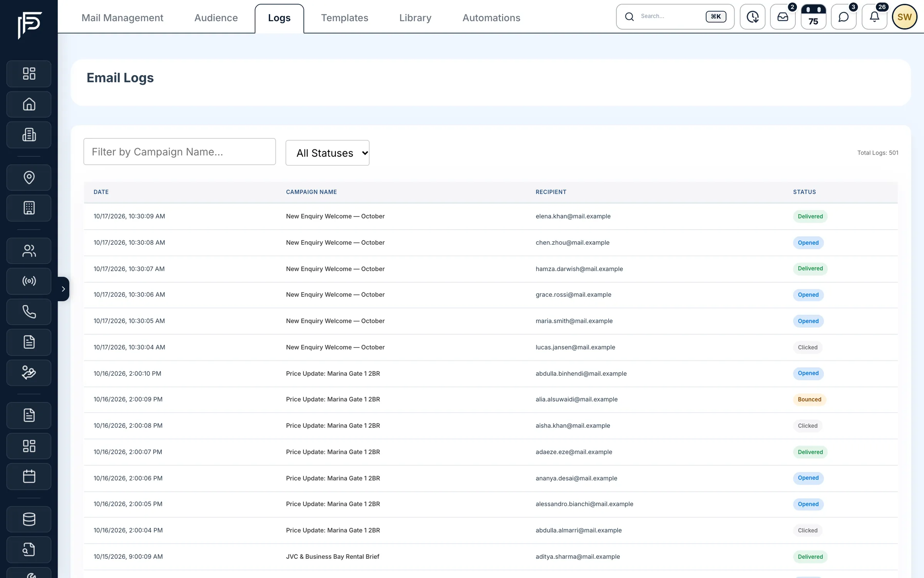Open the dashboard grid icon in sidebar top

[29, 74]
